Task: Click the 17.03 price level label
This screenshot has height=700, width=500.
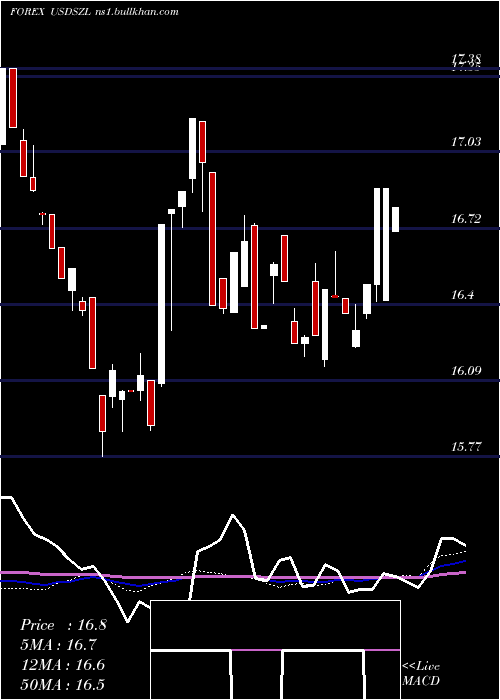Action: [466, 142]
